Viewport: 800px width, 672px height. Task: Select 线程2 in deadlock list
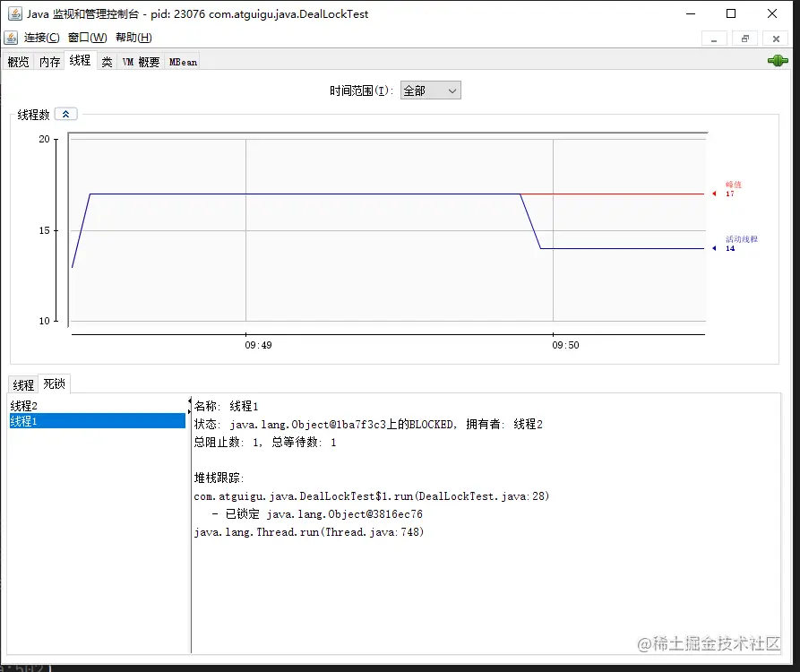(97, 406)
